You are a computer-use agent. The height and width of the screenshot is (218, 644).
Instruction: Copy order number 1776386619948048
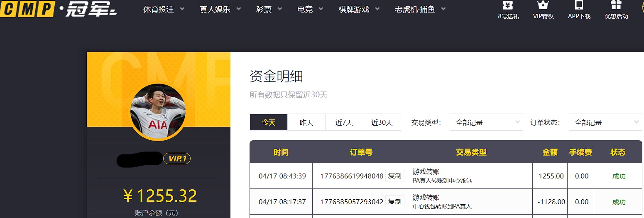(x=394, y=176)
